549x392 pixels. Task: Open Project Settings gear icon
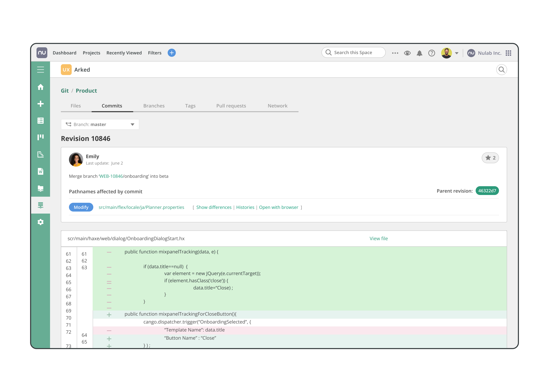(41, 222)
